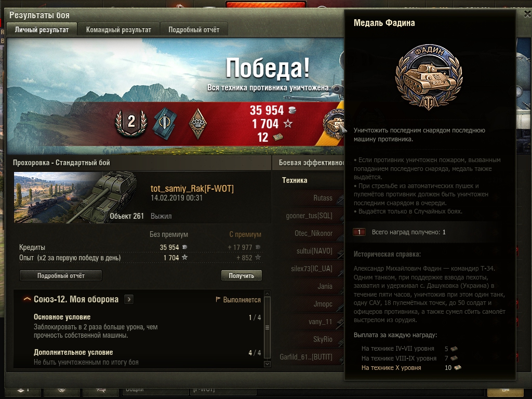
Task: Click the scroll up arrow in the mission panel
Action: 267,294
